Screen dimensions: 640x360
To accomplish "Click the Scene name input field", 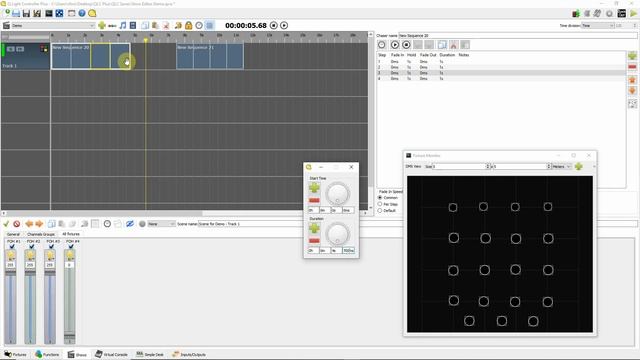I will [x=418, y=224].
